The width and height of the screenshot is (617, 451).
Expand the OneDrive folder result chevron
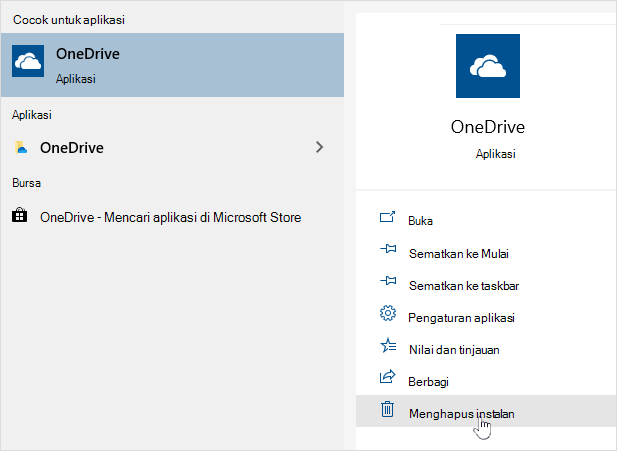pos(320,147)
